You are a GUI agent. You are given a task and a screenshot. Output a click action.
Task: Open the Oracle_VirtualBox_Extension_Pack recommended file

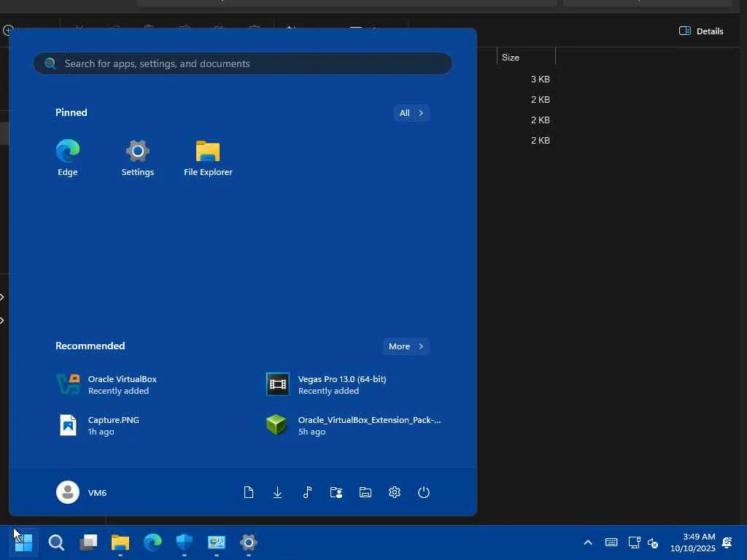[354, 425]
